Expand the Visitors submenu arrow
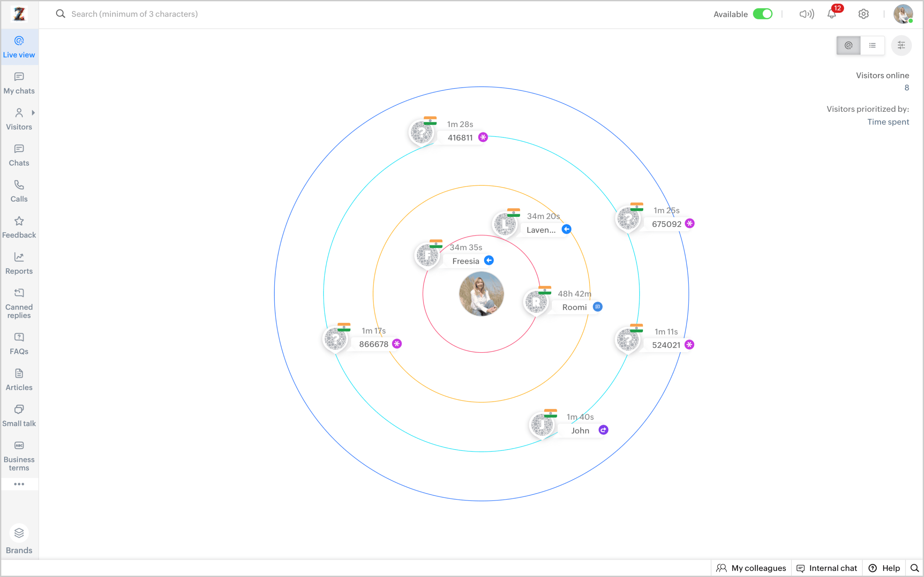The image size is (924, 577). [x=33, y=113]
